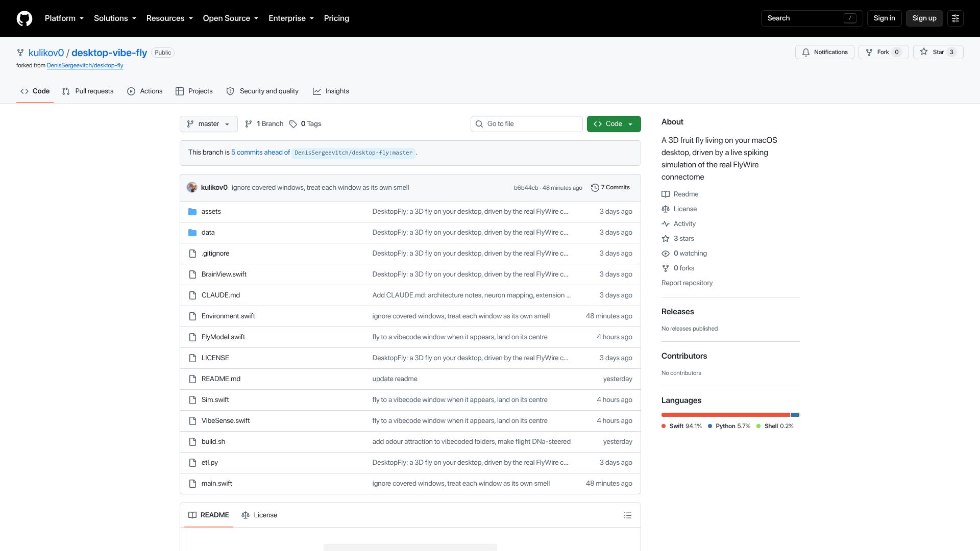Screen dimensions: 980x551
Task: Focus the top Search field
Action: [812, 18]
